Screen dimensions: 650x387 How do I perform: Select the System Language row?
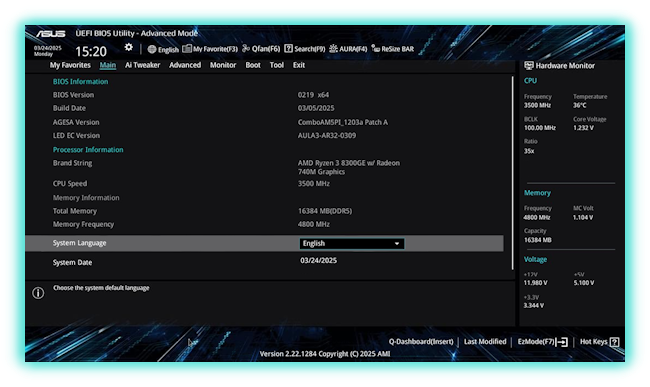(264, 243)
